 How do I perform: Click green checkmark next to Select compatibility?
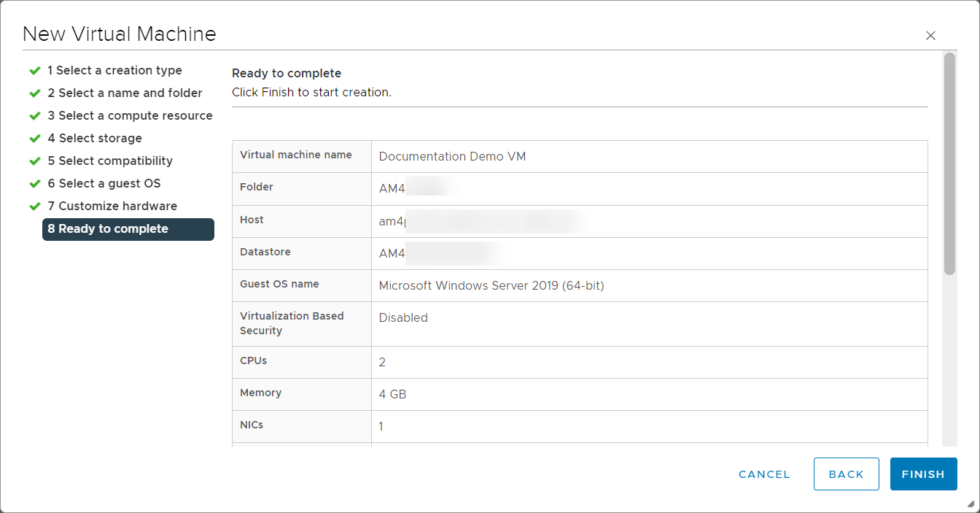click(34, 161)
